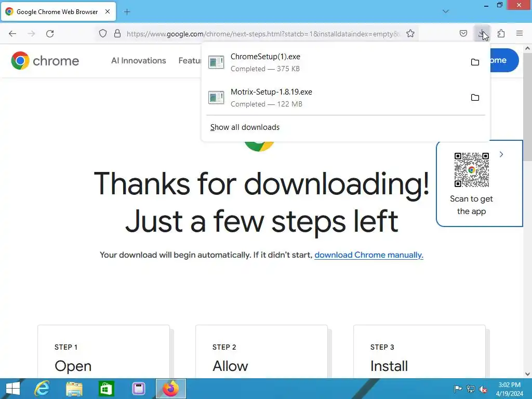Open ChromeSetup(1).exe download entry

[x=334, y=62]
